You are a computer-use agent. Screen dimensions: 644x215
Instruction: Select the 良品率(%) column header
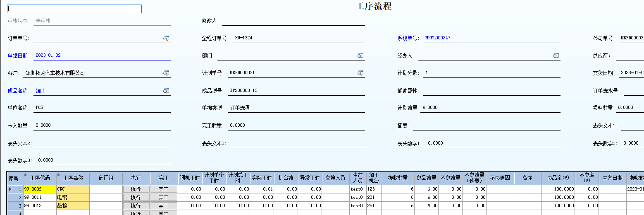click(558, 178)
